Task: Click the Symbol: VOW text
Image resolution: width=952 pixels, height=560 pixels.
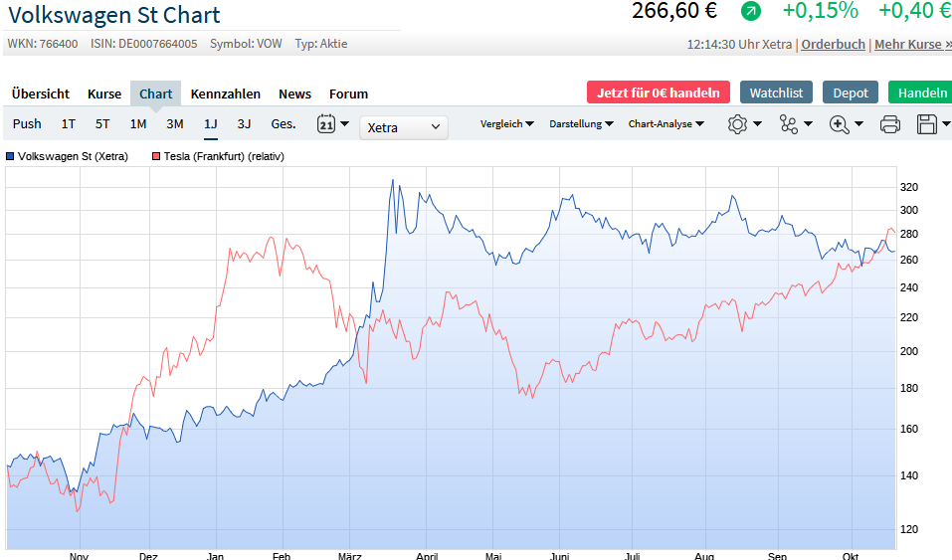Action: pyautogui.click(x=246, y=44)
